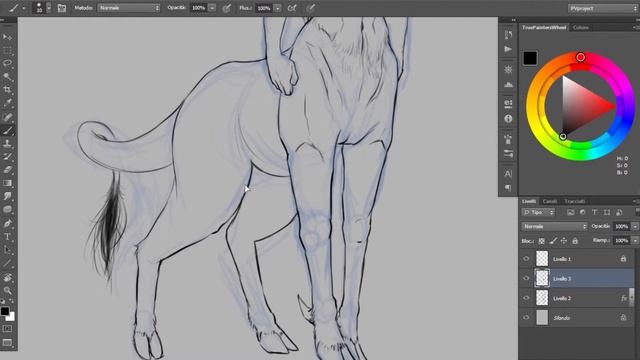This screenshot has width=640, height=360.
Task: Select the Hand tool
Action: point(7,278)
